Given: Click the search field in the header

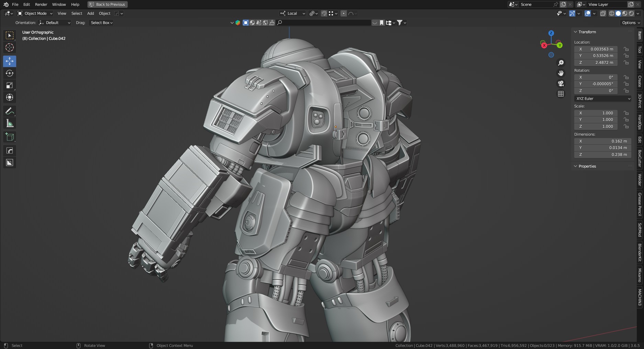Looking at the screenshot, I should (323, 23).
